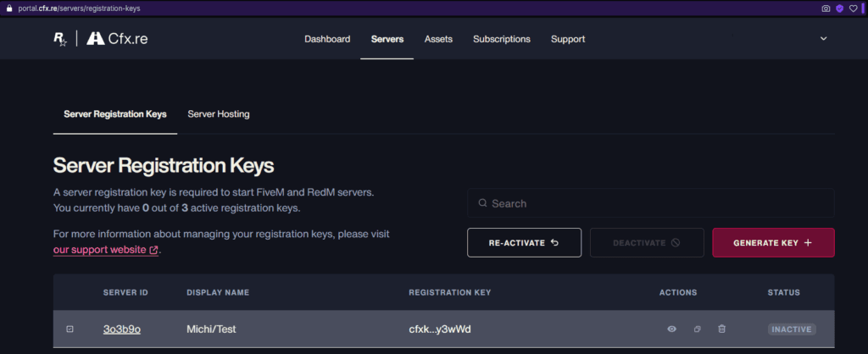The image size is (868, 354).
Task: Select the Server Registration Keys tab
Action: pyautogui.click(x=115, y=113)
